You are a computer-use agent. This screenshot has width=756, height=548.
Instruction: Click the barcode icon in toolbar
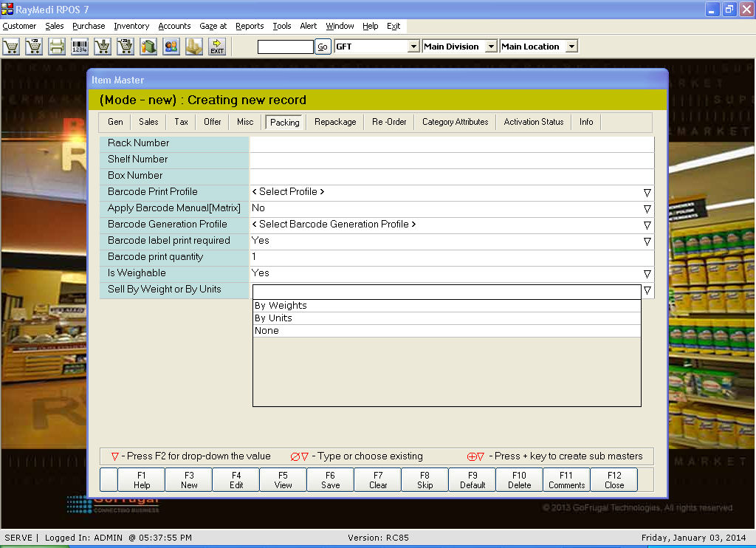pos(80,47)
